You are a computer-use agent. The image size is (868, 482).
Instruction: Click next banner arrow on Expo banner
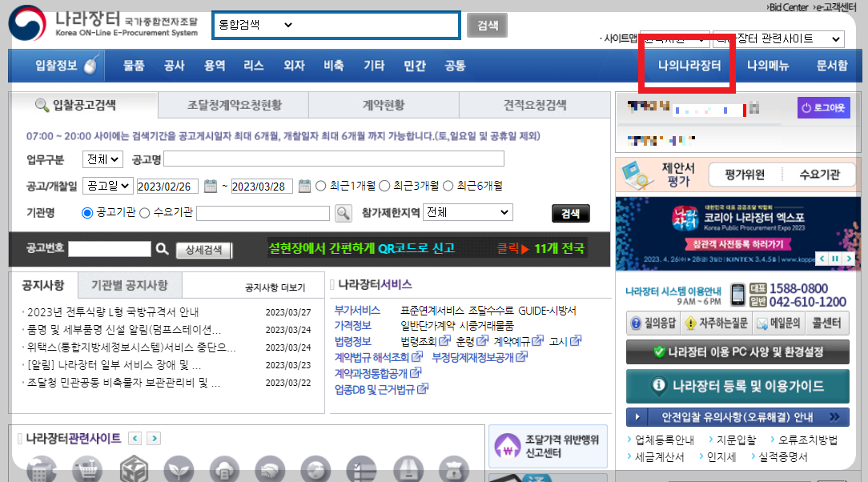[x=848, y=259]
